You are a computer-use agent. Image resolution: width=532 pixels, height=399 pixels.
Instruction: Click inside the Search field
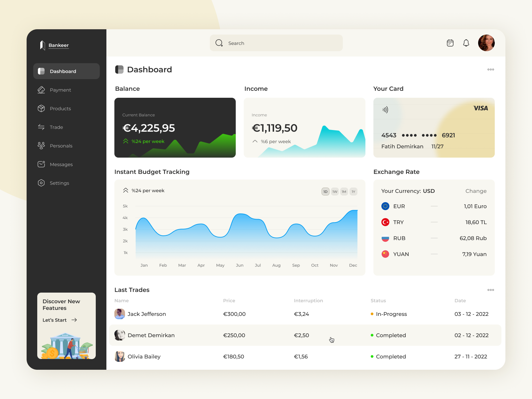(x=276, y=43)
